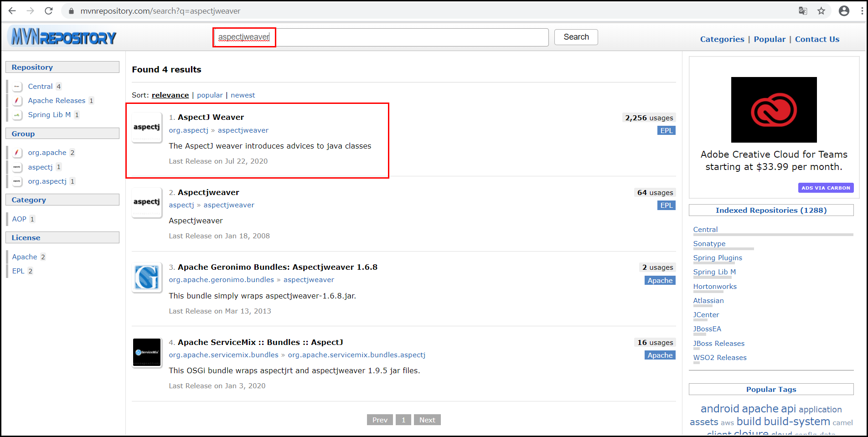Click the Apache license tag of Geronimo bundle

point(660,281)
